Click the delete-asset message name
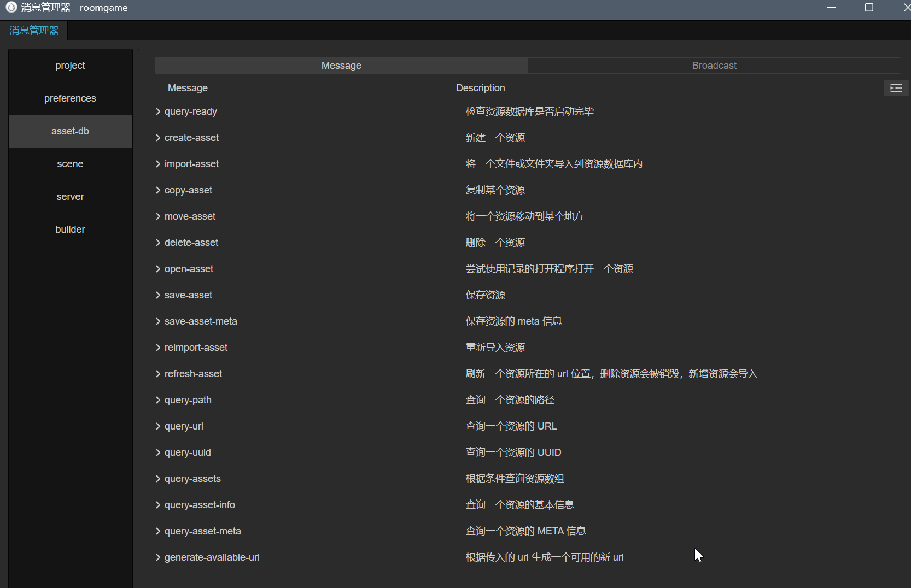 click(x=191, y=243)
